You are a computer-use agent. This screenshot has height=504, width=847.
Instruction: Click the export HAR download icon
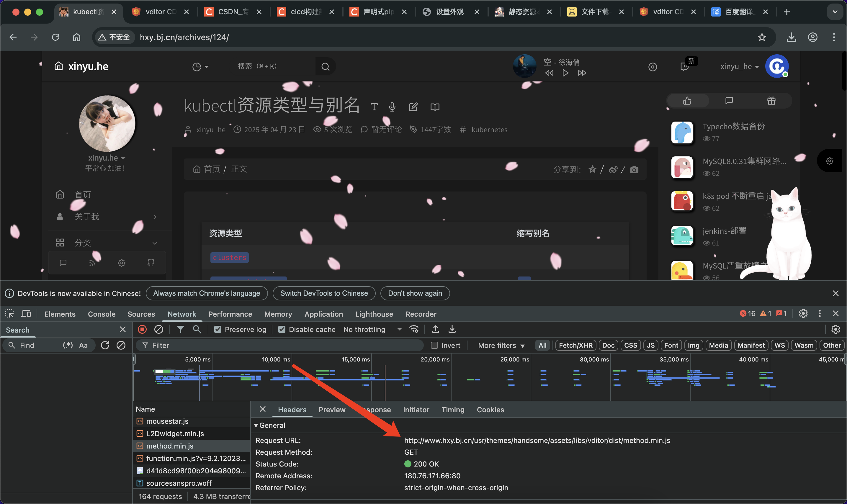452,329
